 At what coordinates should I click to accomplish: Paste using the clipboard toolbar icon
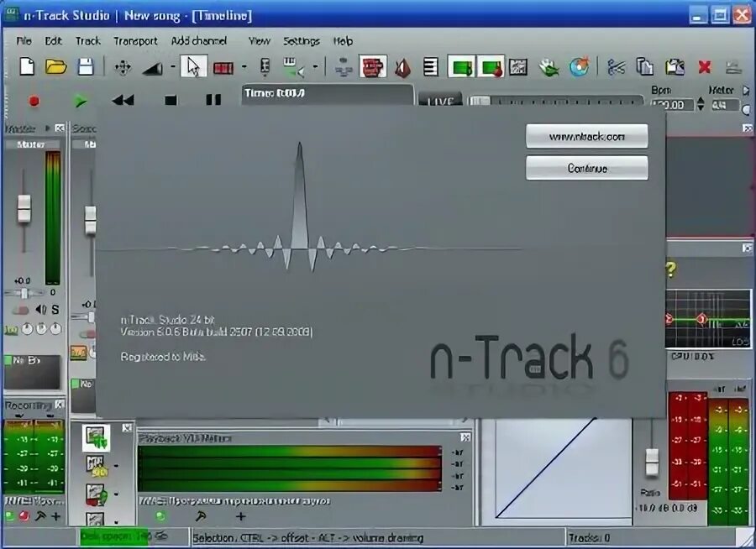coord(675,67)
